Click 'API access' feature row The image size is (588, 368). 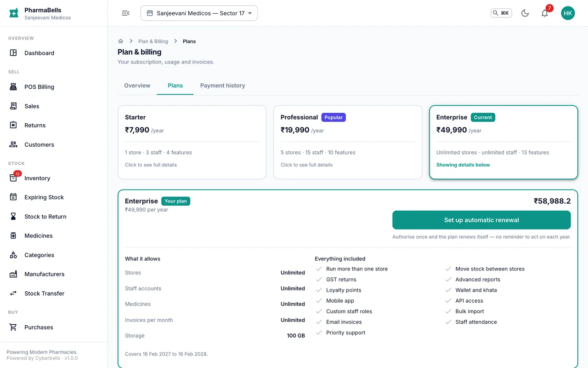pos(464,301)
